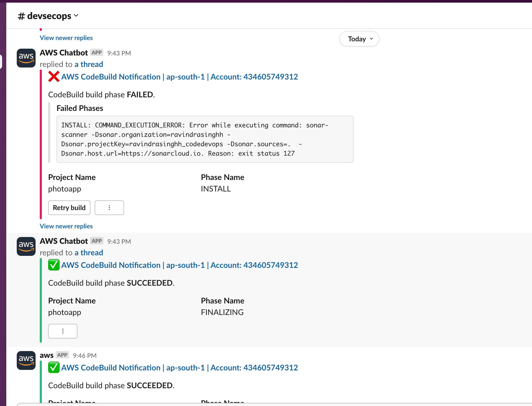
Task: Click the first AWS Chatbot avatar icon
Action: click(x=26, y=58)
